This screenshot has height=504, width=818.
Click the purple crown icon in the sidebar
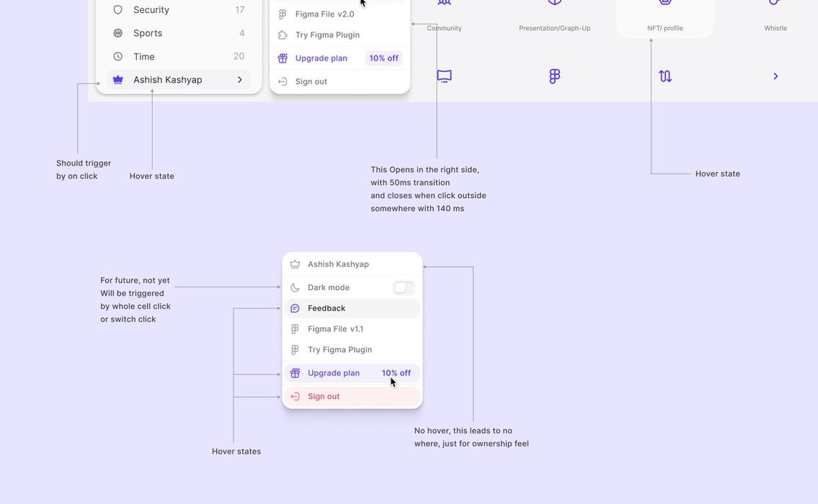pyautogui.click(x=118, y=80)
